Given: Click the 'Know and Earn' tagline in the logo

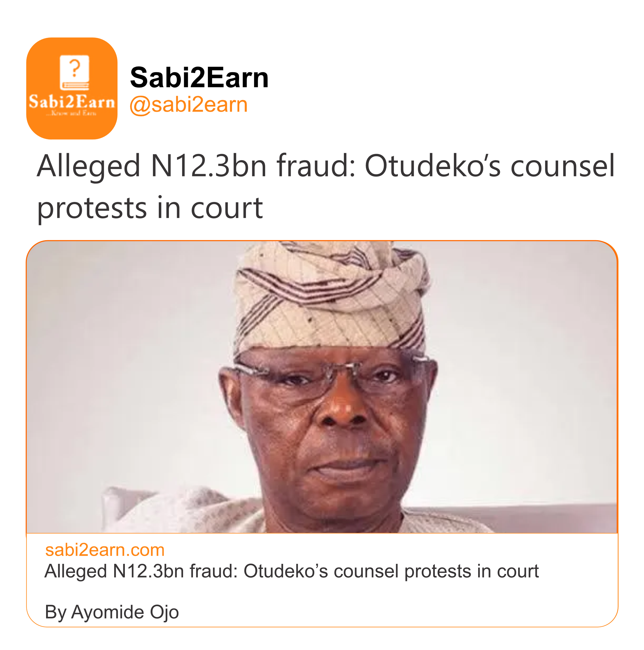Looking at the screenshot, I should pos(72,113).
